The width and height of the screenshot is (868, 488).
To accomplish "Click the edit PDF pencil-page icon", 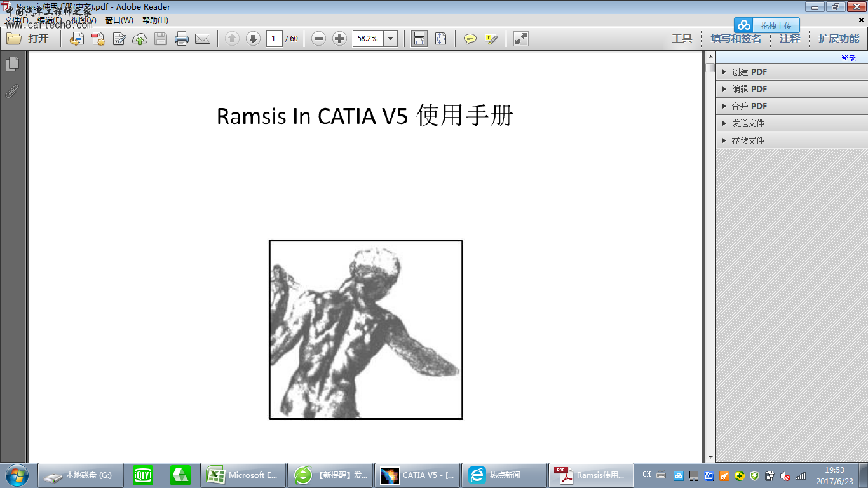I will pos(119,39).
